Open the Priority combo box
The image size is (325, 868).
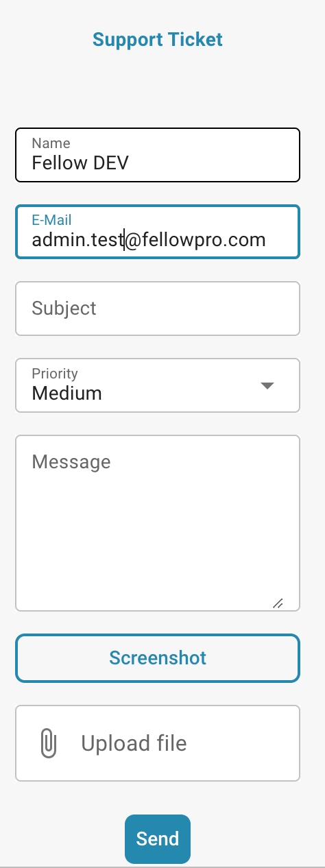pos(158,385)
